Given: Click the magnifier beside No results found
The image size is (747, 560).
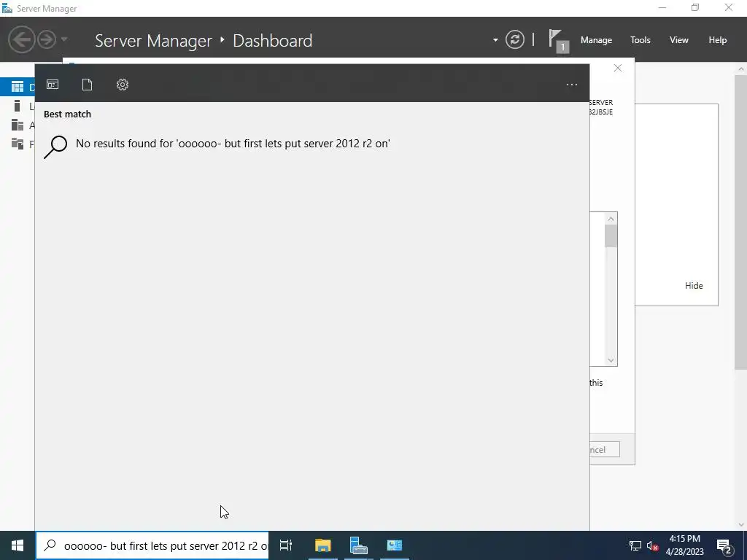Looking at the screenshot, I should pyautogui.click(x=55, y=147).
